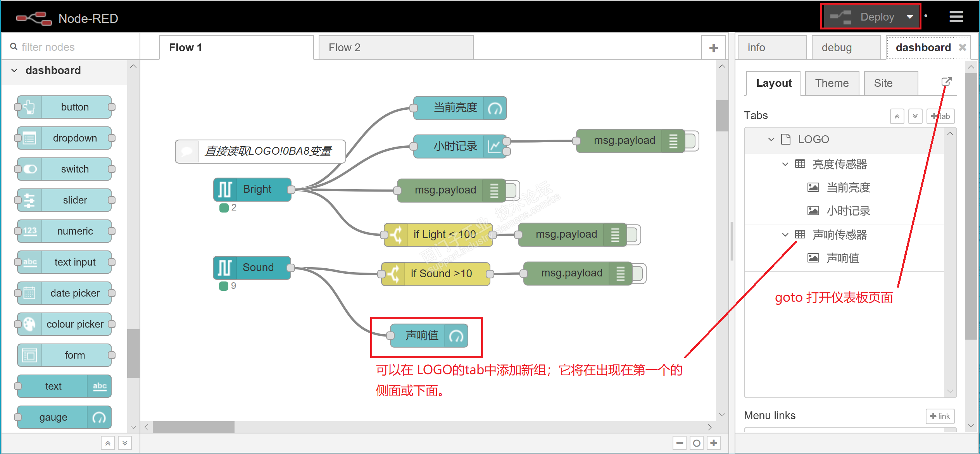
Task: Collapse all tabs using double-up arrow
Action: tap(897, 116)
